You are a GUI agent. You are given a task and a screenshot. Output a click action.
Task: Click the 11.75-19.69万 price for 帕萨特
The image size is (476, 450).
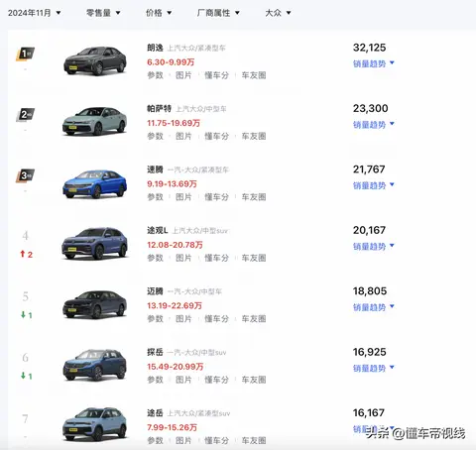tap(174, 123)
